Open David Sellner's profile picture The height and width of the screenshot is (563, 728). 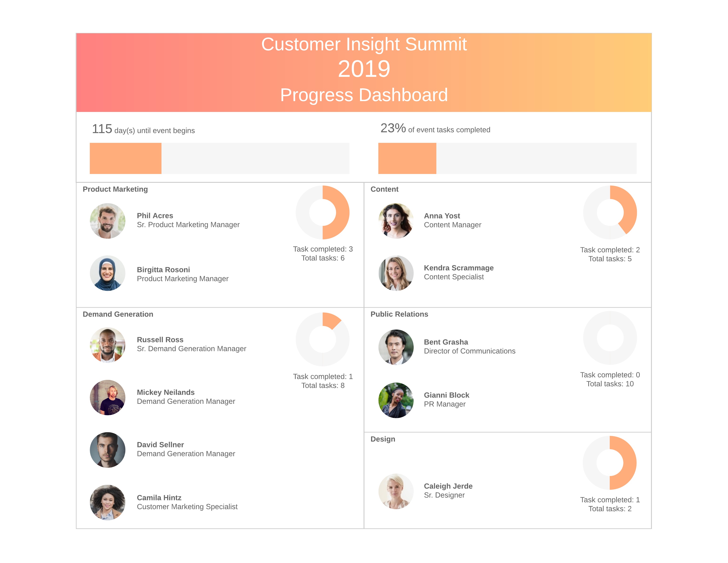point(107,450)
